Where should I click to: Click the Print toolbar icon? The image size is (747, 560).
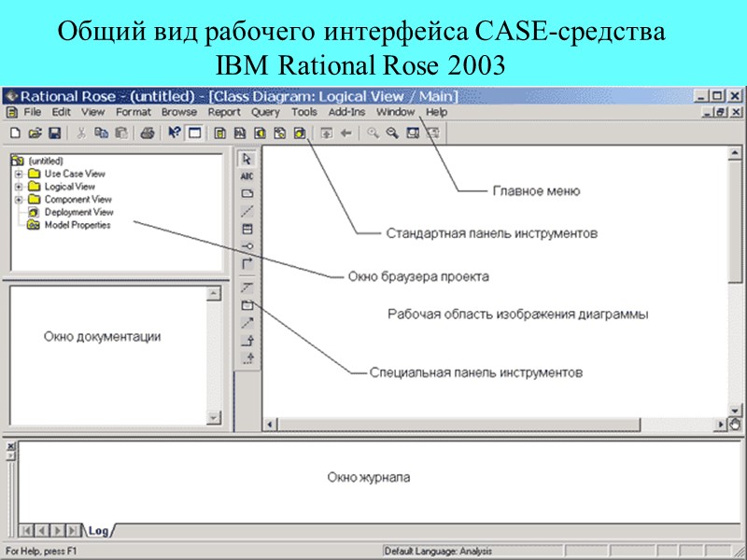click(x=148, y=133)
